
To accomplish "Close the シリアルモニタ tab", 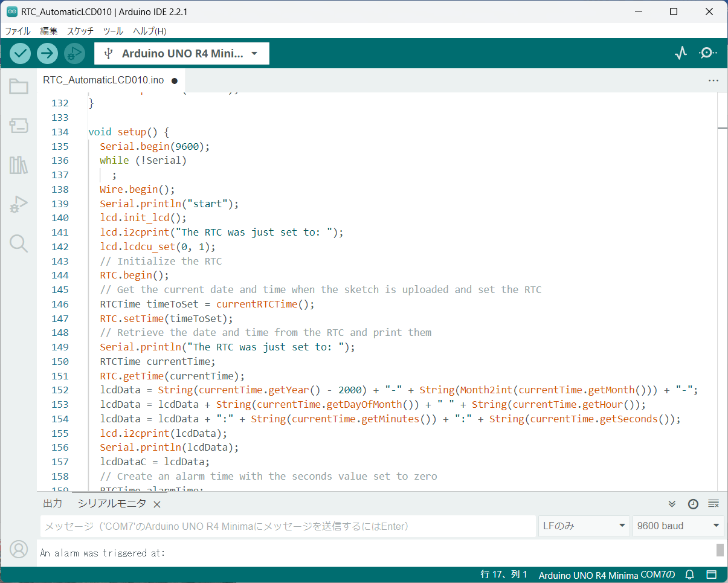I will pyautogui.click(x=157, y=504).
